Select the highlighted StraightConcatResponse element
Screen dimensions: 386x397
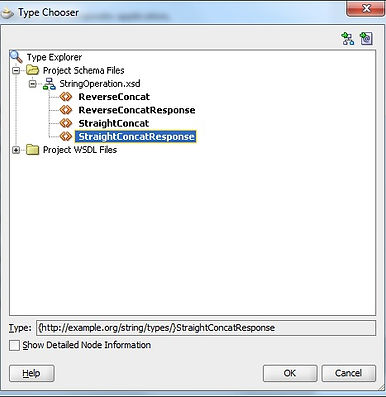[136, 137]
